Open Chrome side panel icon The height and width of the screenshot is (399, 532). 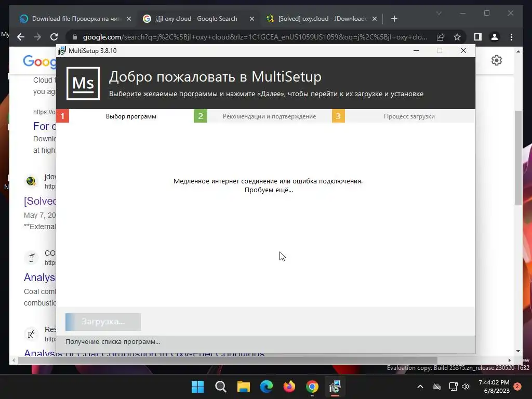pos(478,37)
